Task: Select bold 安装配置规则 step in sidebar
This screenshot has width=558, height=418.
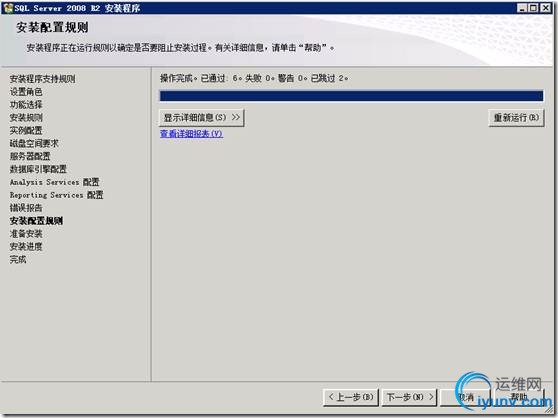Action: pos(36,221)
